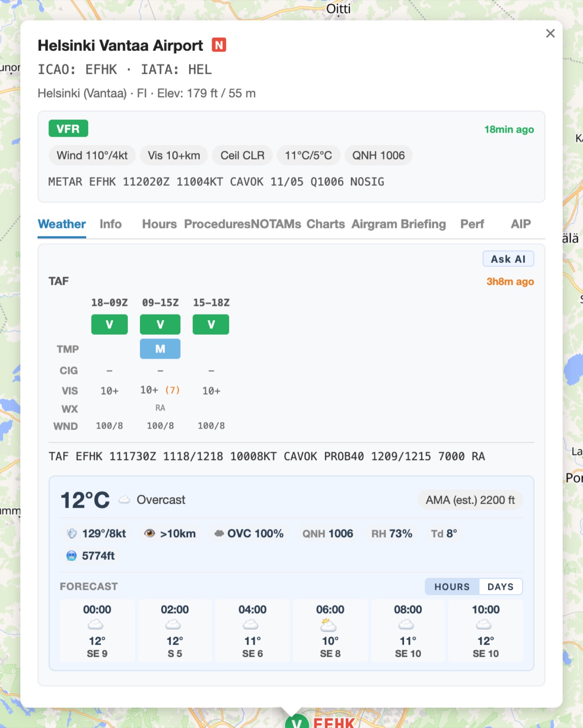The image size is (583, 728).
Task: Click the cloud icon at 08:00
Action: pos(406,625)
